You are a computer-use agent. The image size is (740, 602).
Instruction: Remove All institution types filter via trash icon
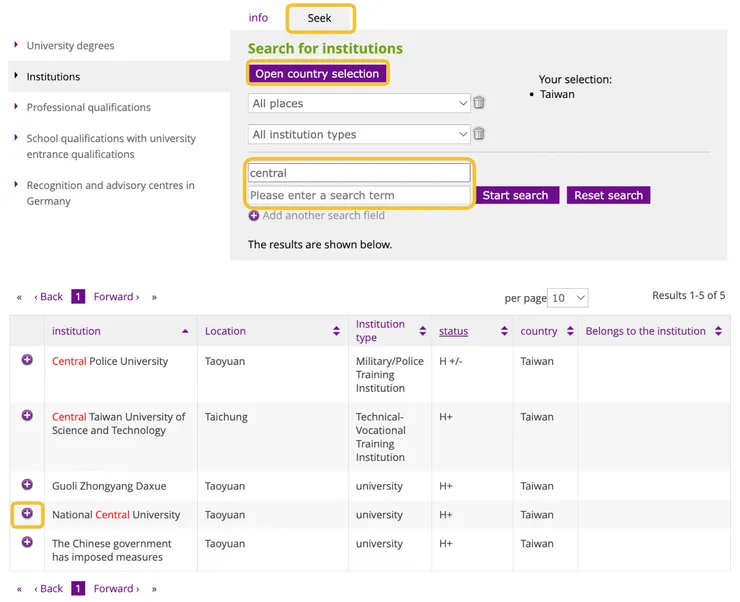[479, 134]
